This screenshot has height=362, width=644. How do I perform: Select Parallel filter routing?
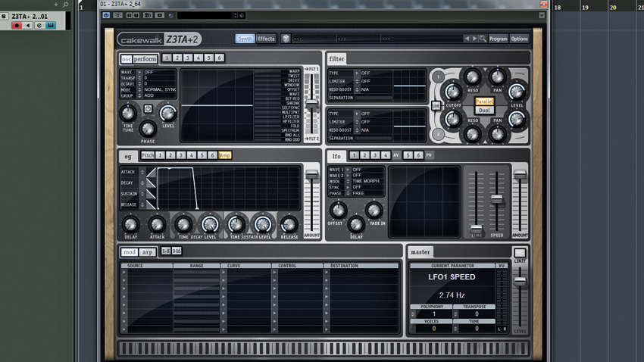[484, 101]
